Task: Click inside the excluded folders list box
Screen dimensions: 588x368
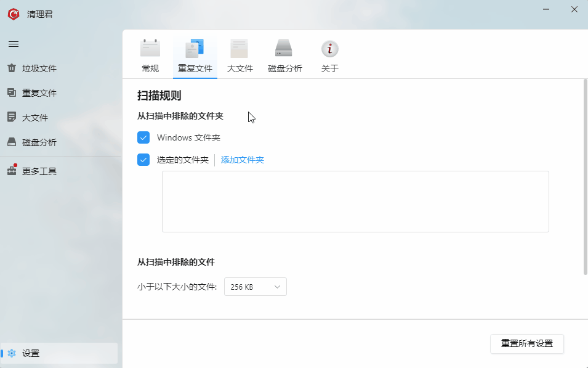Action: [355, 202]
